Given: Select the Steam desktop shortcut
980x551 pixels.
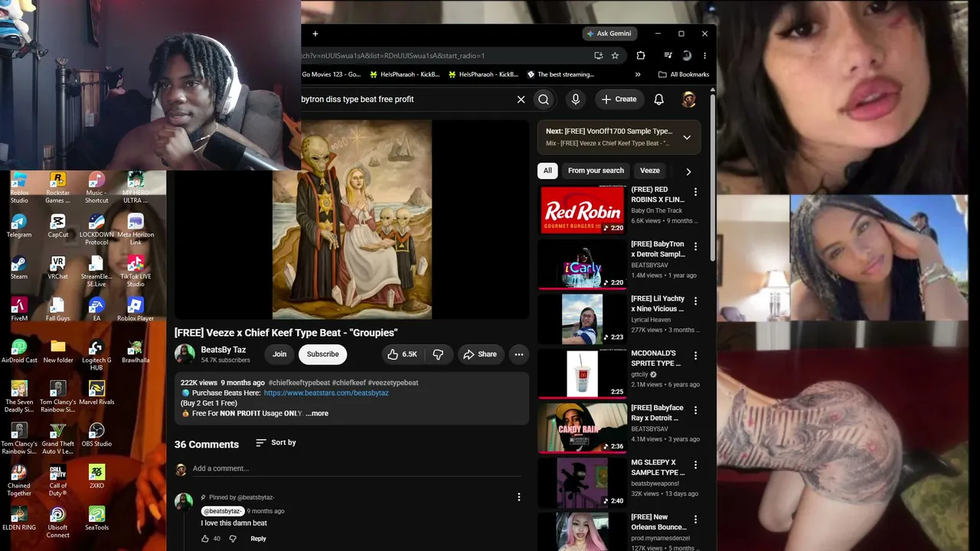Looking at the screenshot, I should (19, 268).
